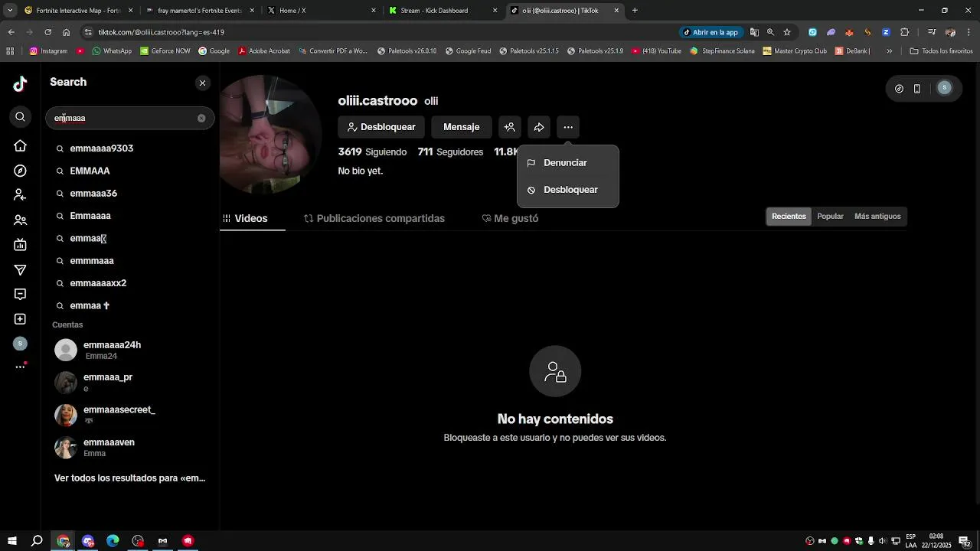
Task: Sort videos by Popular
Action: click(x=830, y=217)
